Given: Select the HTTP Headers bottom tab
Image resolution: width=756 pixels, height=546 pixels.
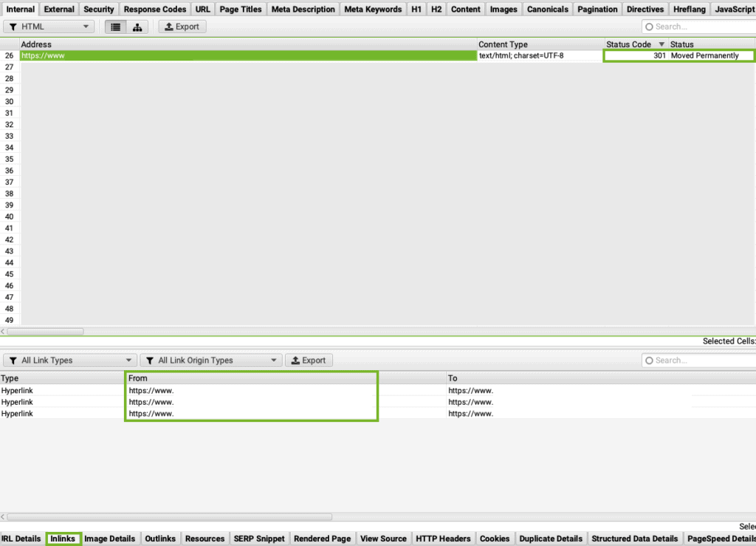Looking at the screenshot, I should (x=443, y=539).
